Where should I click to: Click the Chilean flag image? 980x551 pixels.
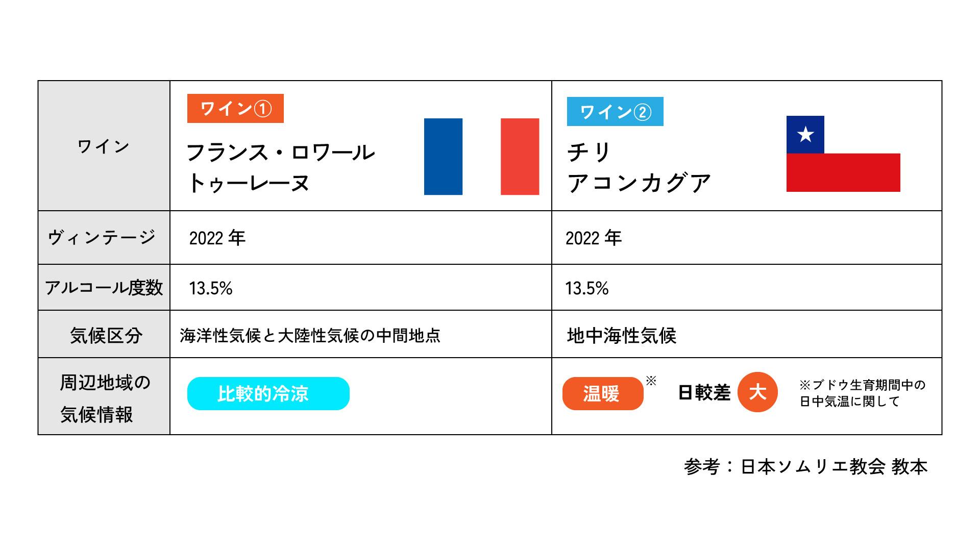tap(843, 154)
